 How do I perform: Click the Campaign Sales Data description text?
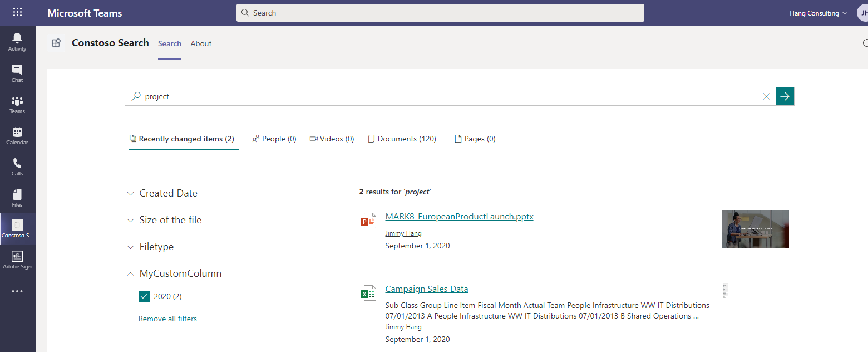point(548,311)
